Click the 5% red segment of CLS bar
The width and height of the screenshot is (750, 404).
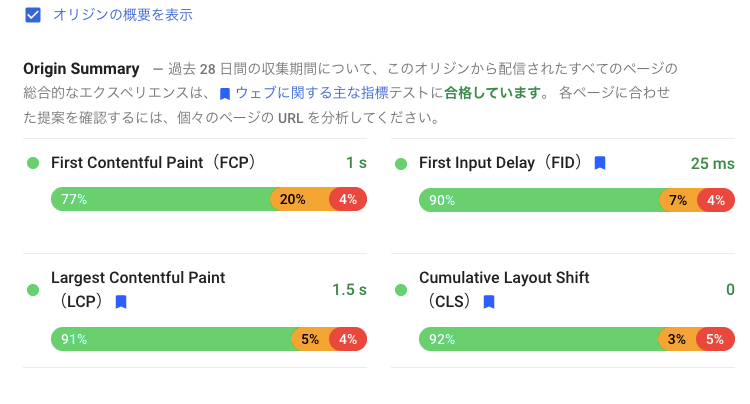[715, 339]
